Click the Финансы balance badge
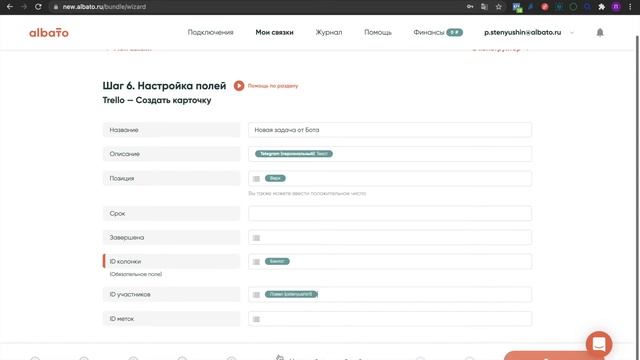The image size is (640, 360). (454, 32)
